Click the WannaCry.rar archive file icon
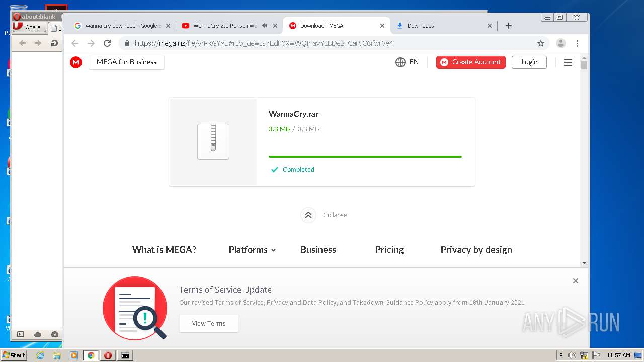644x362 pixels. pos(213,142)
